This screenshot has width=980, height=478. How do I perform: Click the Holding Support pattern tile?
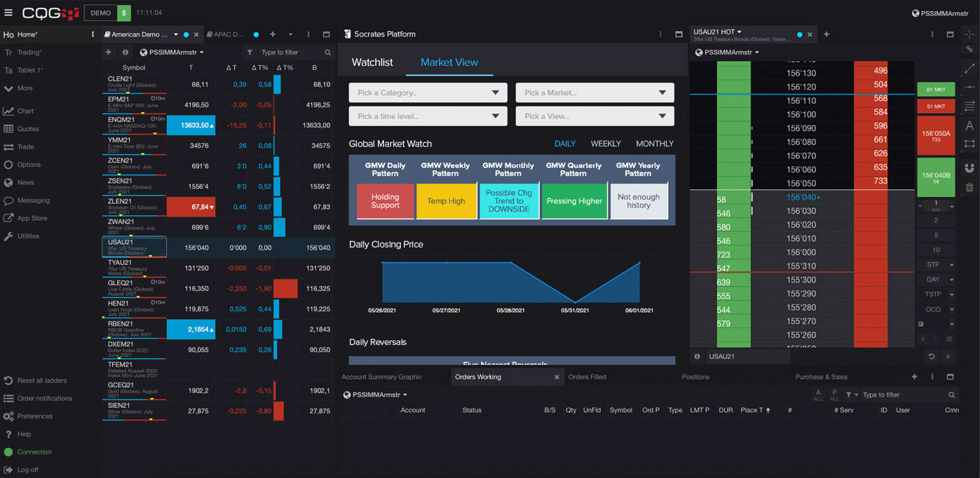(x=385, y=201)
